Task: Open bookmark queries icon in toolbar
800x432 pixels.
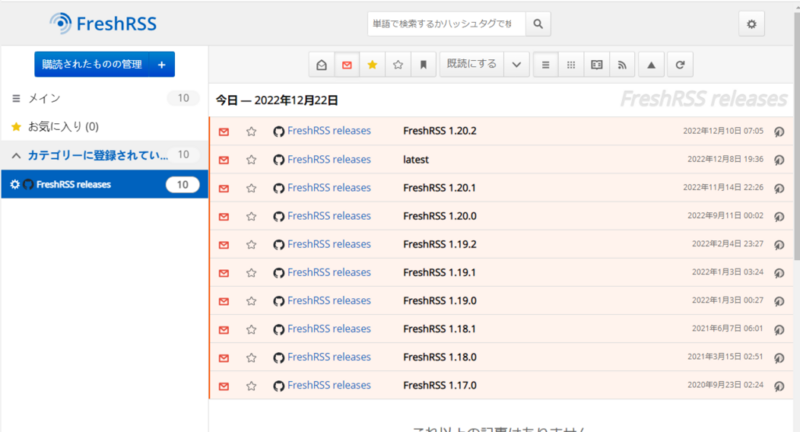Action: pyautogui.click(x=423, y=65)
